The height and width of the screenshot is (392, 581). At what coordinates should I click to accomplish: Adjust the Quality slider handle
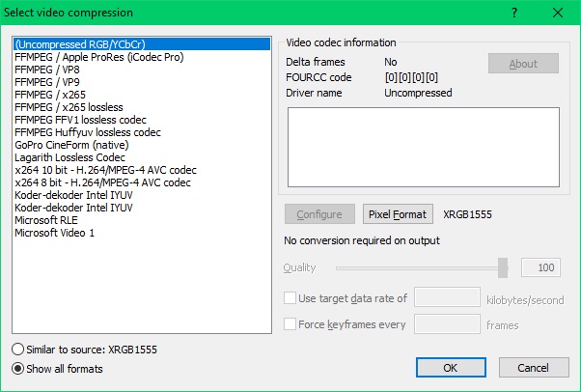pyautogui.click(x=503, y=267)
